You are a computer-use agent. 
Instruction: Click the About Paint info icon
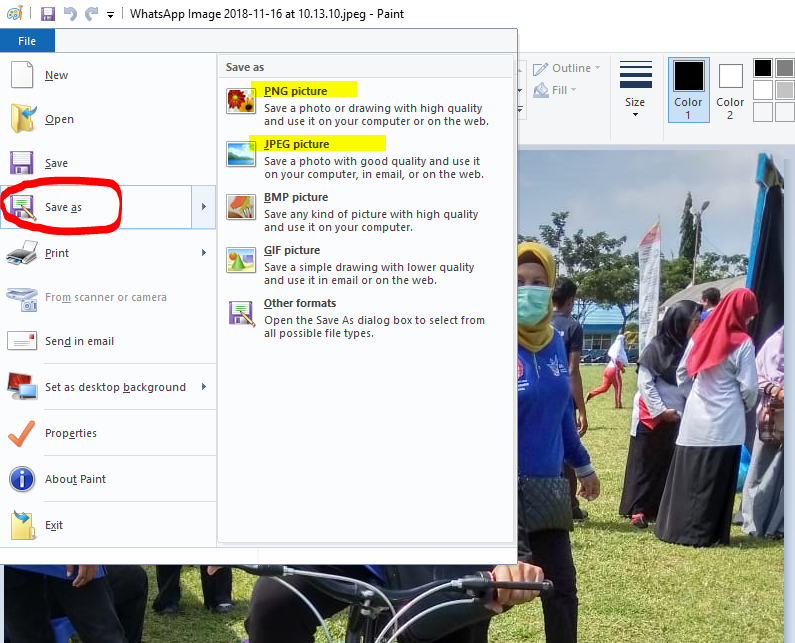(x=22, y=479)
